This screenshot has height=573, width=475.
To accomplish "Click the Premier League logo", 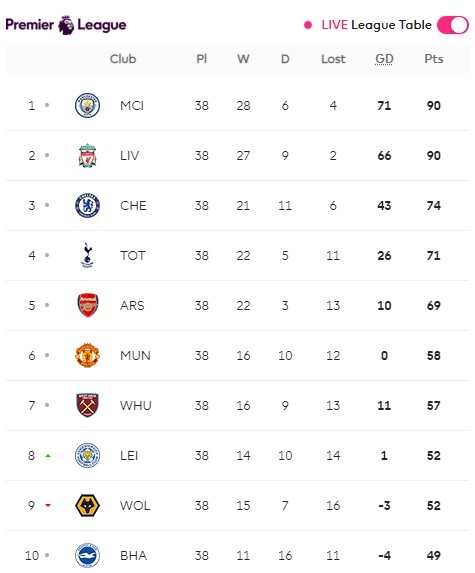I will pyautogui.click(x=66, y=25).
